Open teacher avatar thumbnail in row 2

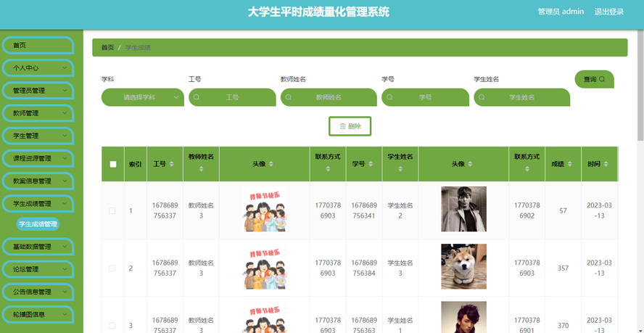pyautogui.click(x=265, y=266)
